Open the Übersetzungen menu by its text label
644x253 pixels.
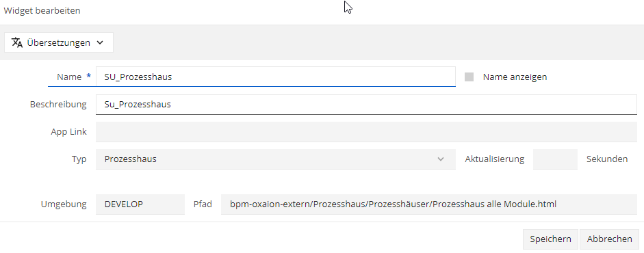59,42
